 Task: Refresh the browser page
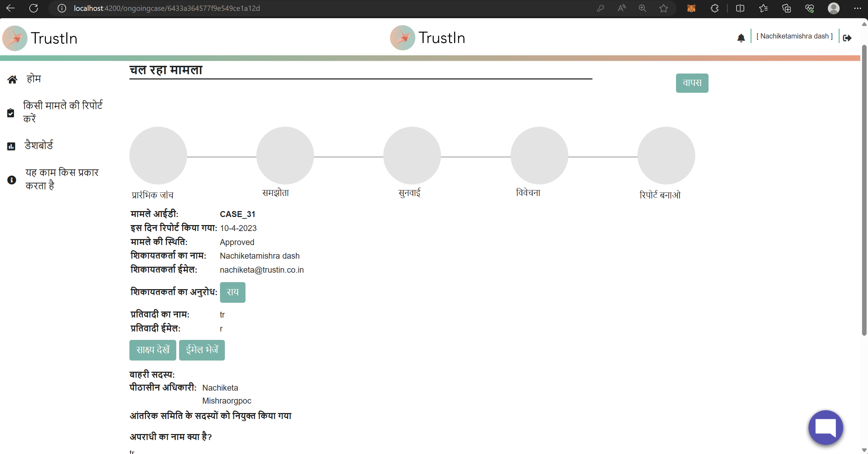[34, 8]
